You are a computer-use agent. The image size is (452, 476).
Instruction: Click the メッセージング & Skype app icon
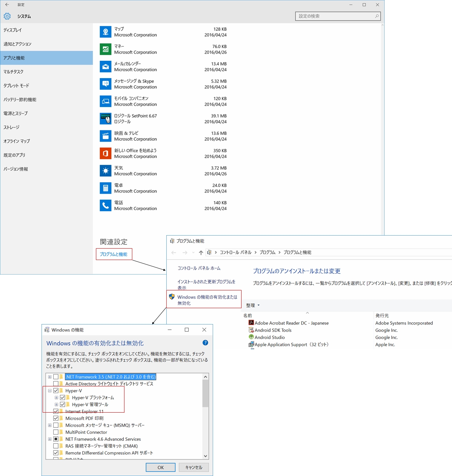[x=106, y=84]
